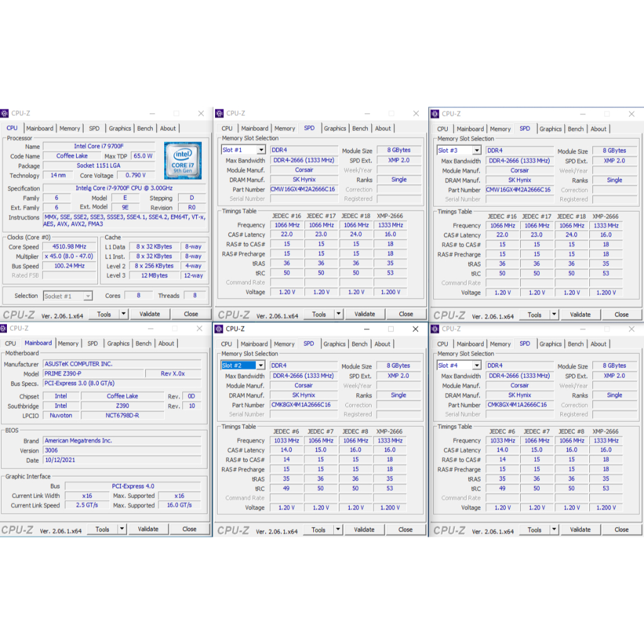Click CPU-Z title bar icon in Slot #4 window
The height and width of the screenshot is (644, 644).
[x=435, y=328]
